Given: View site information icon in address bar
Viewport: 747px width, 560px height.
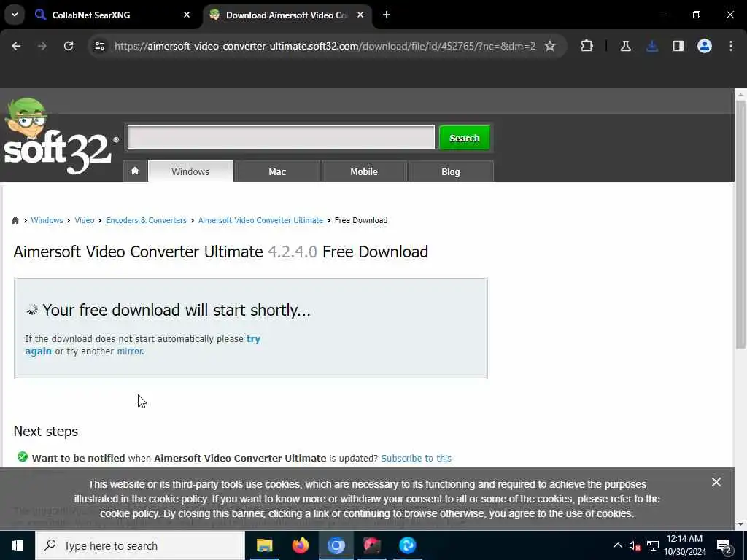Looking at the screenshot, I should click(x=99, y=46).
